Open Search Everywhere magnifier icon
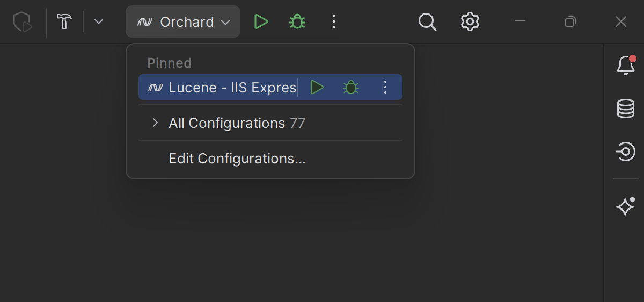The height and width of the screenshot is (302, 644). pyautogui.click(x=427, y=22)
